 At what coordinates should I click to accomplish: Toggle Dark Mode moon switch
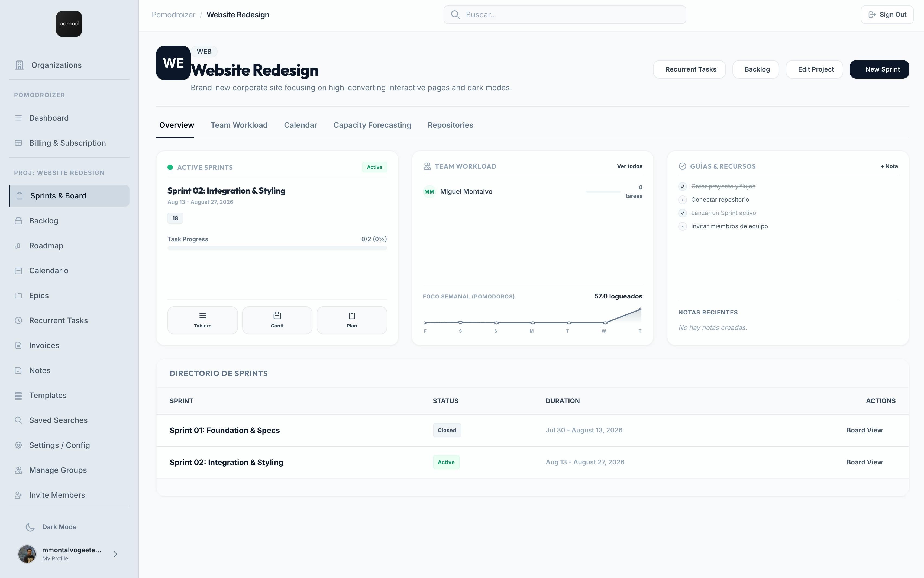[30, 527]
